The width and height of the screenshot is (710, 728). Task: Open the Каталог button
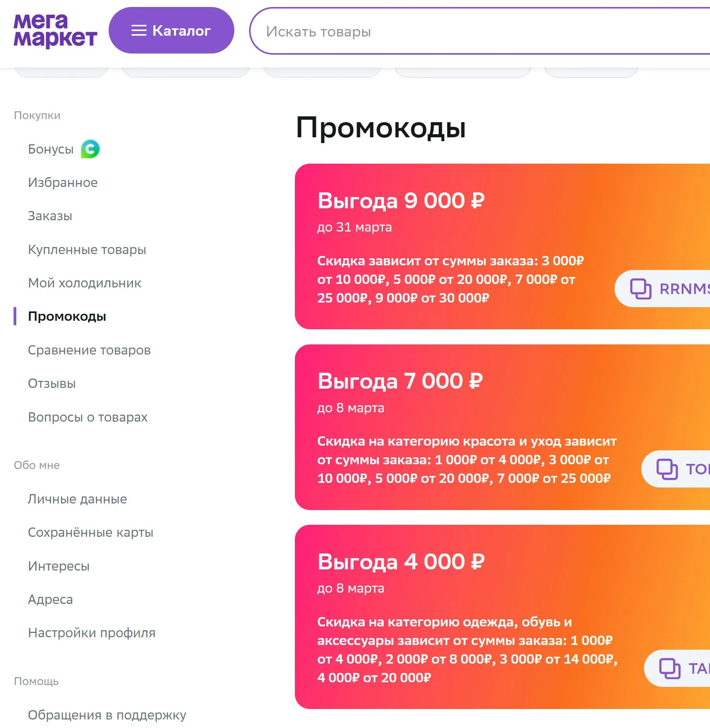click(x=171, y=31)
